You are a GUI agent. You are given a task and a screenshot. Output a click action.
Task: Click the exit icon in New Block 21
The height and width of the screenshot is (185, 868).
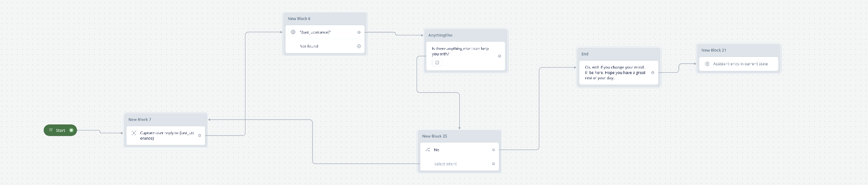click(x=707, y=64)
